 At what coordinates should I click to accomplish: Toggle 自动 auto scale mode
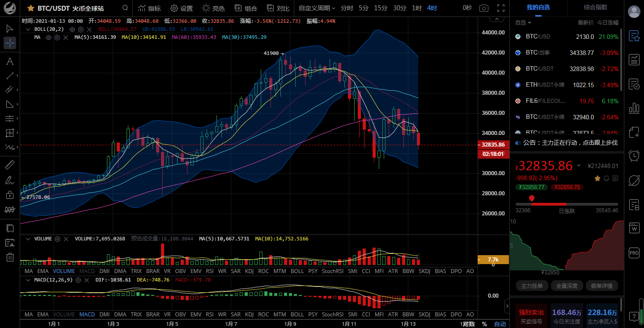[500, 324]
